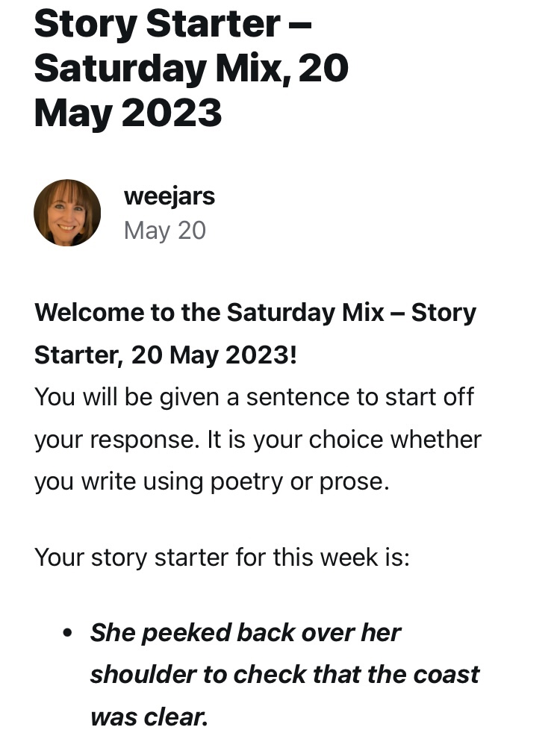Click the word 'poetry' in the paragraph
560x730 pixels.
click(247, 481)
